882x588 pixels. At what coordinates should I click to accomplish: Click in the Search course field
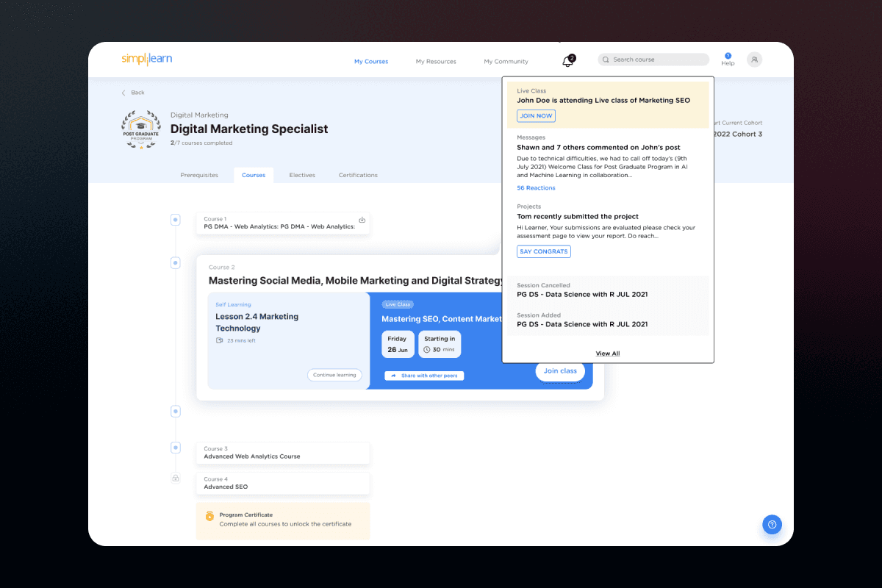653,60
